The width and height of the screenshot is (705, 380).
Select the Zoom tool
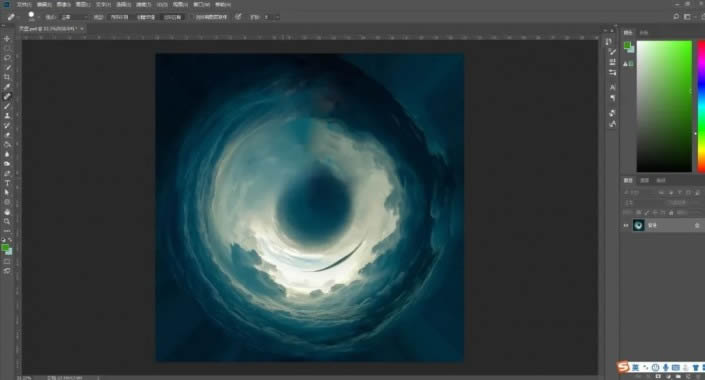point(7,221)
